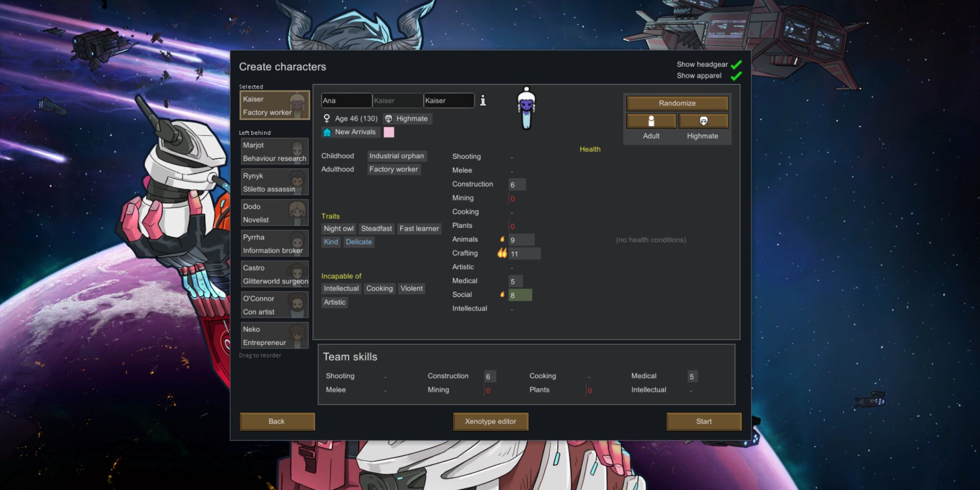
Task: Click Team skills Construction value 6
Action: (x=490, y=376)
